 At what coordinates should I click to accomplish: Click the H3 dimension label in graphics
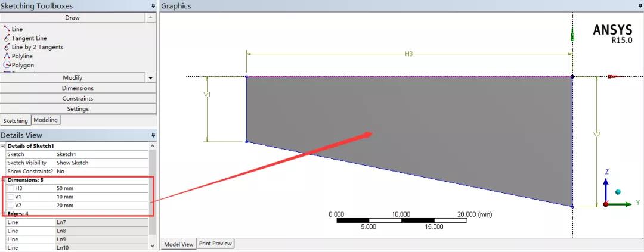point(409,54)
